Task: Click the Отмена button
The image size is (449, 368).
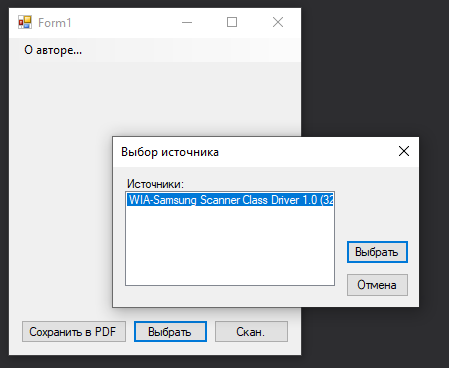Action: pyautogui.click(x=377, y=285)
